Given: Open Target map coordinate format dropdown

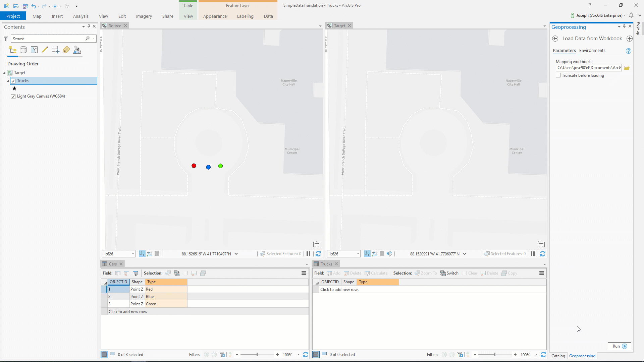Looking at the screenshot, I should [x=465, y=254].
